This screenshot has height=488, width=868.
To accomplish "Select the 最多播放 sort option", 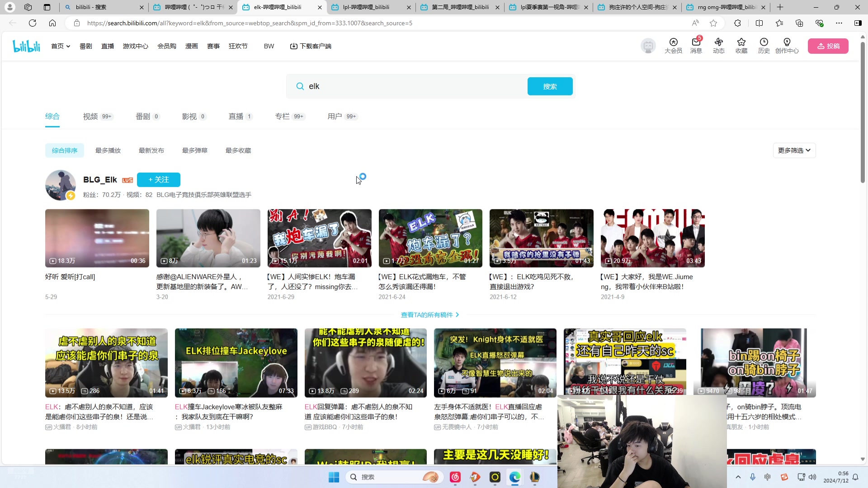I will [x=108, y=150].
